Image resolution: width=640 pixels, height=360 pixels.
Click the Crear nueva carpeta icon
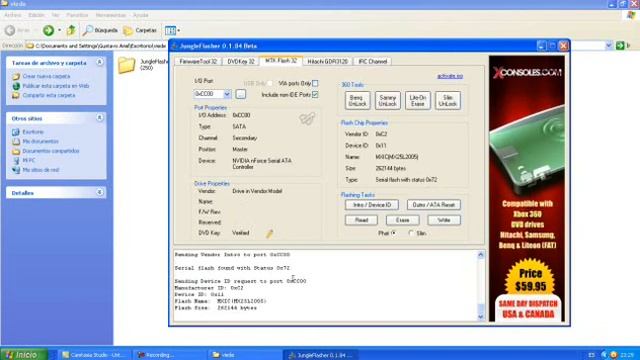click(x=16, y=76)
